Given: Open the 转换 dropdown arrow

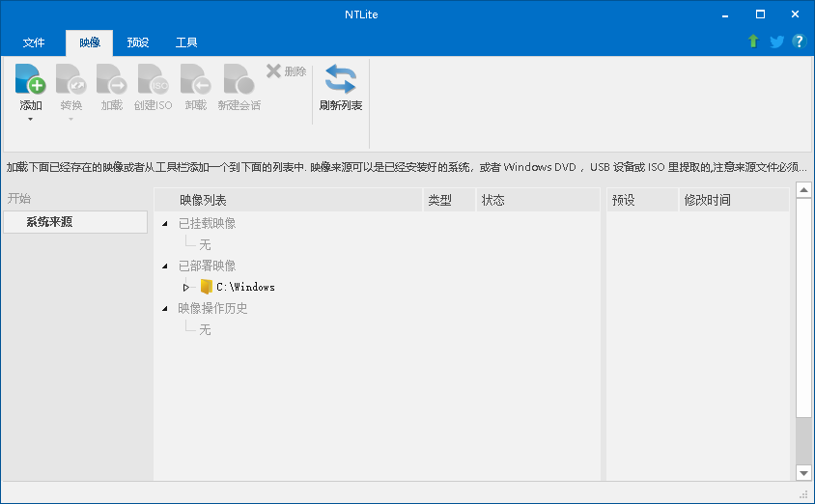Looking at the screenshot, I should pos(70,119).
